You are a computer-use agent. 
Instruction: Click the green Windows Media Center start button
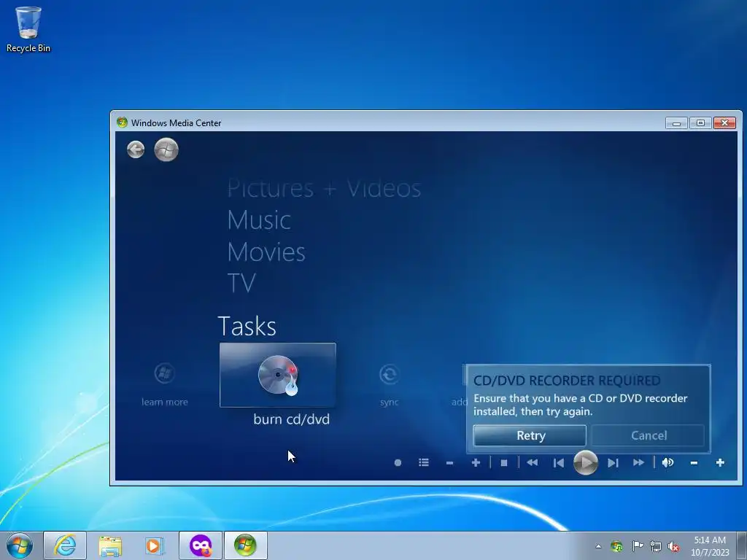click(166, 149)
